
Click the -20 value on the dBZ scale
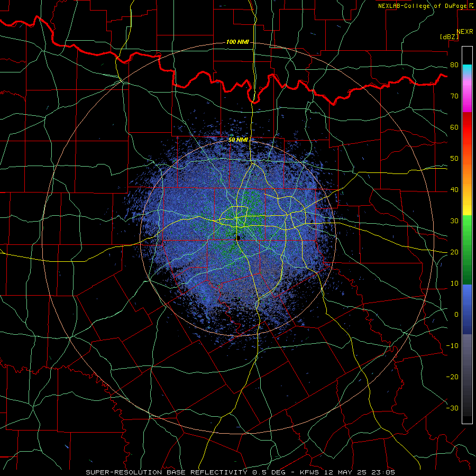(x=452, y=377)
